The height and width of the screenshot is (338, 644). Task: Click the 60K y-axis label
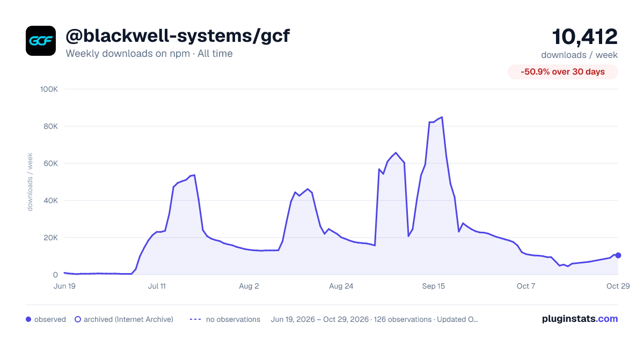tap(51, 163)
